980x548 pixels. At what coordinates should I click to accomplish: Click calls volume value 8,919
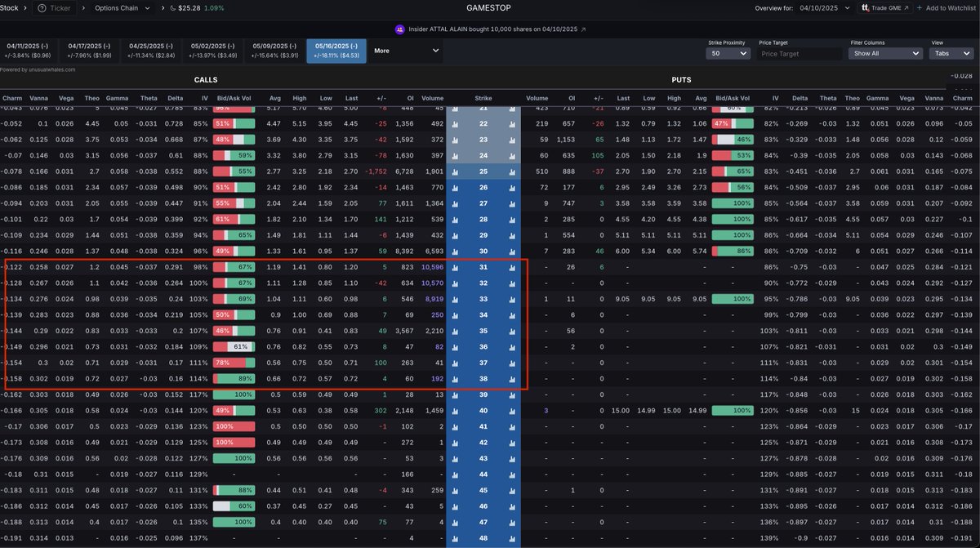pyautogui.click(x=433, y=299)
